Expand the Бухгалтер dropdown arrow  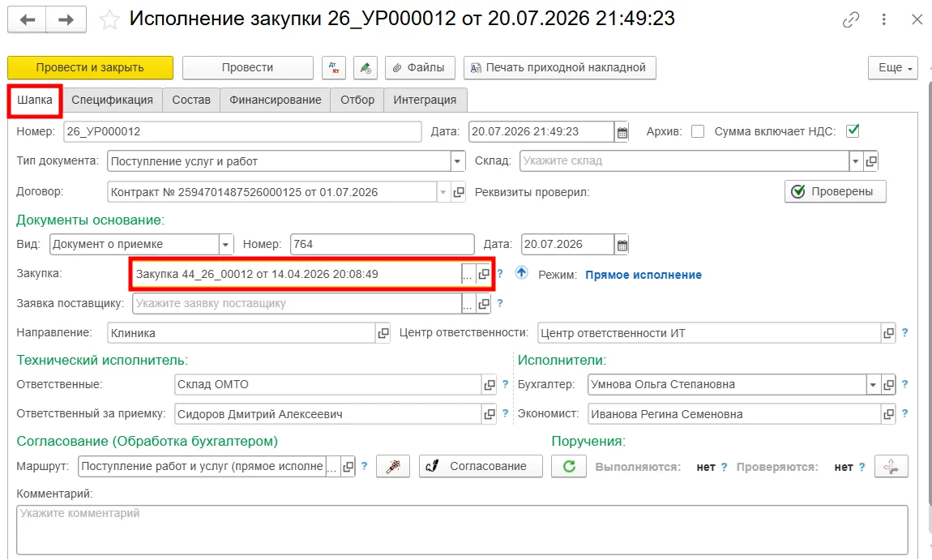(x=873, y=385)
